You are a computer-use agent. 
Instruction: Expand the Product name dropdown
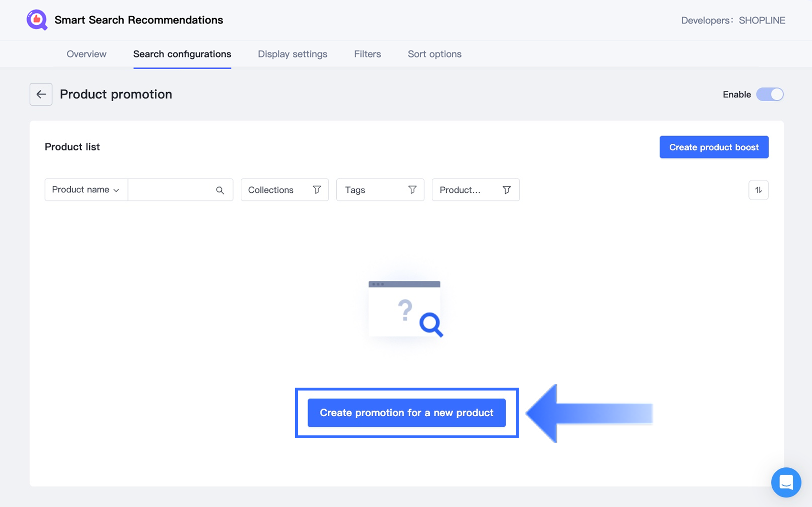point(86,190)
